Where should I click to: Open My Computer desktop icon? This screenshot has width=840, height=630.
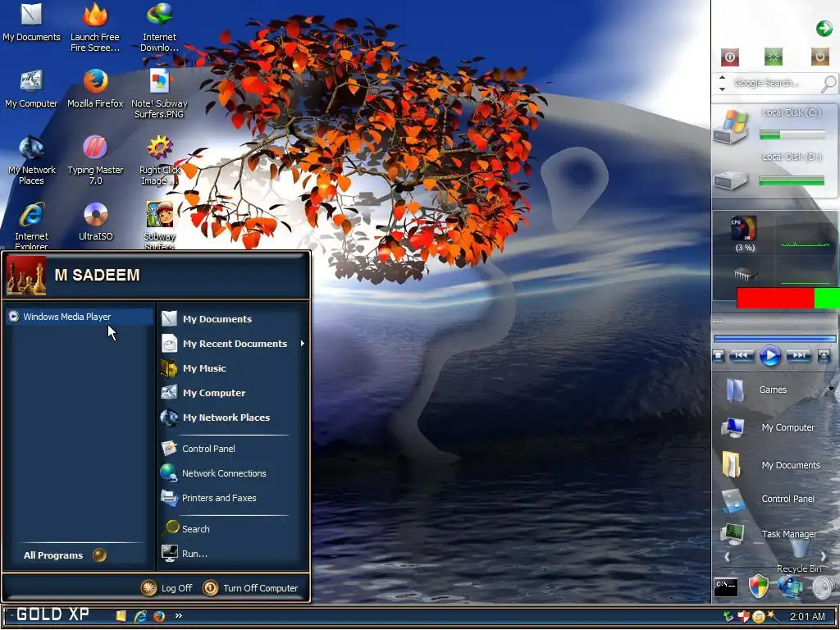(31, 89)
